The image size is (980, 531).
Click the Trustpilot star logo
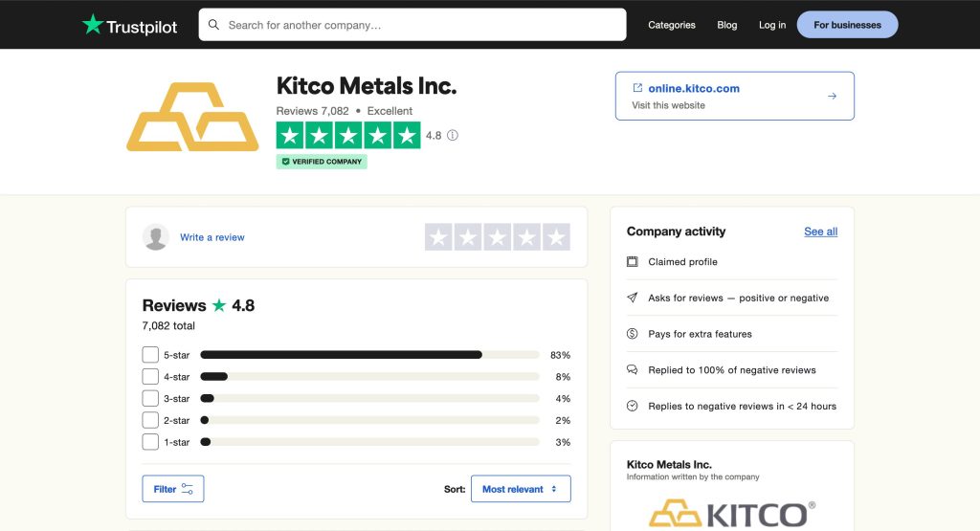pos(93,25)
